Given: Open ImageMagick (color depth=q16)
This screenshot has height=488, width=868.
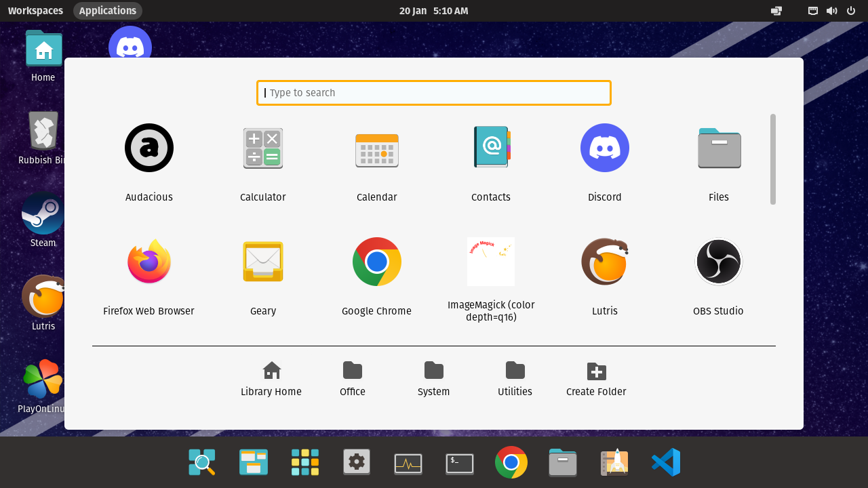Looking at the screenshot, I should (491, 279).
